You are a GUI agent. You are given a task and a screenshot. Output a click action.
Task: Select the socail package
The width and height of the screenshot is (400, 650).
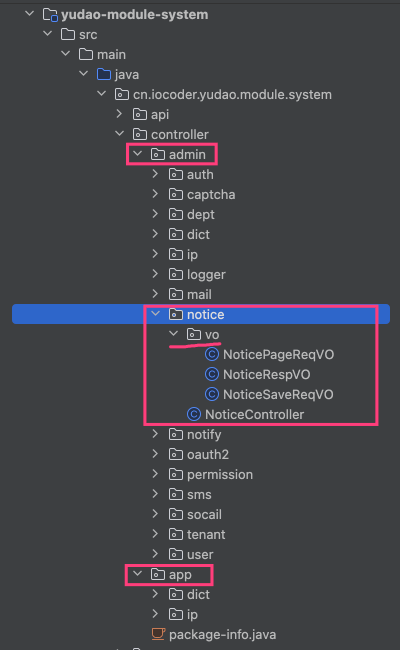[x=195, y=514]
